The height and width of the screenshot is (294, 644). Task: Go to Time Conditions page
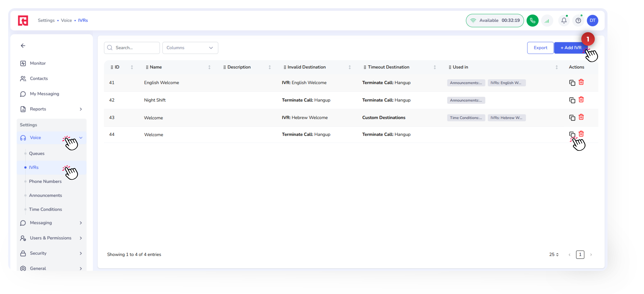45,209
